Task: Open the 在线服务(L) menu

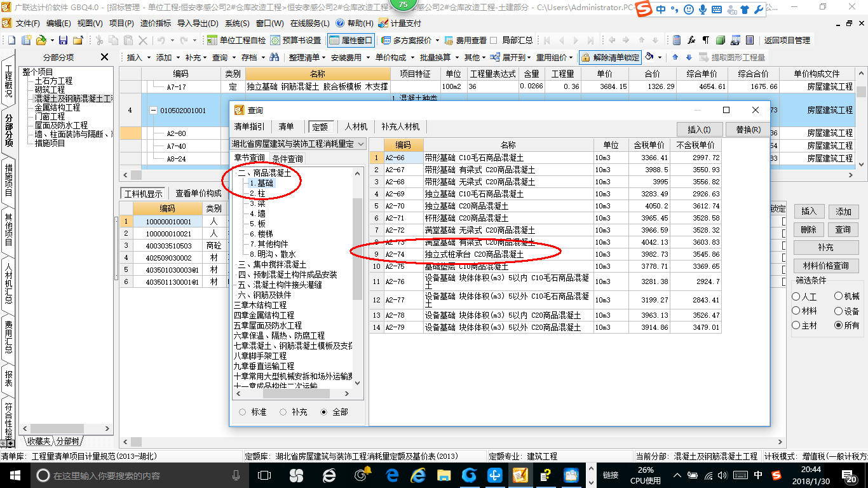Action: click(310, 23)
